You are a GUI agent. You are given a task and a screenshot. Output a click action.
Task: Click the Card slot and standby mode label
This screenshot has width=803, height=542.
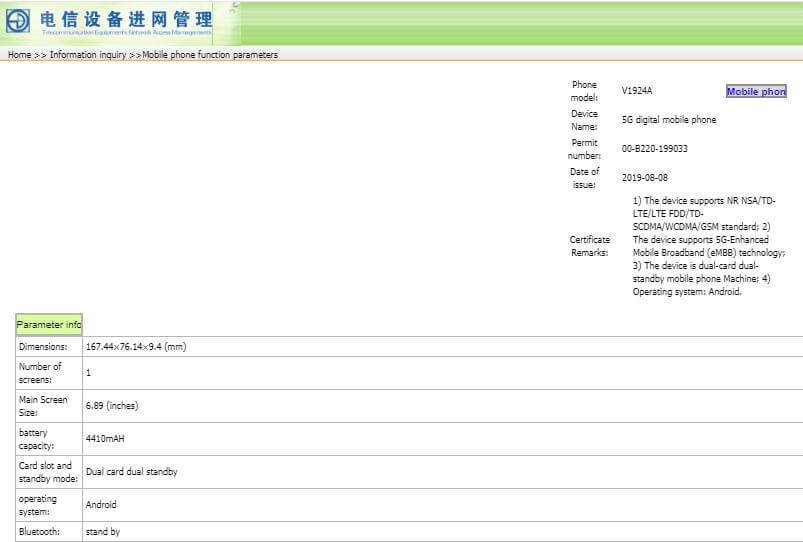49,472
